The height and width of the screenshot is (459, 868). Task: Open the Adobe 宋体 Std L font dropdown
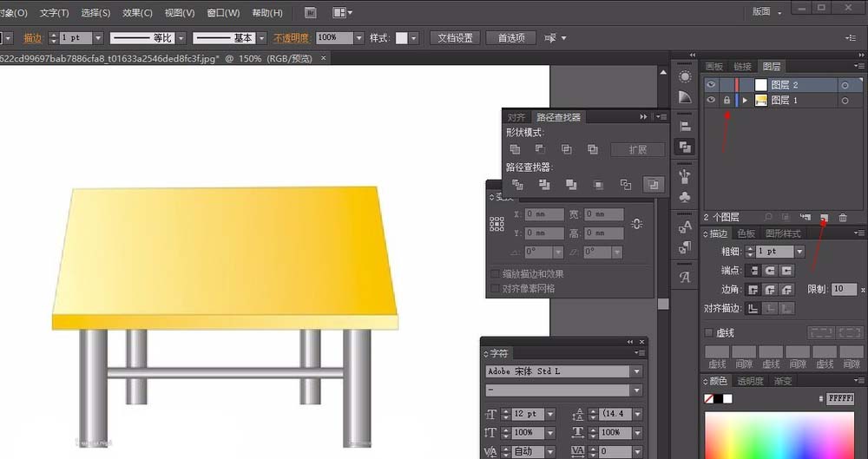(x=636, y=371)
